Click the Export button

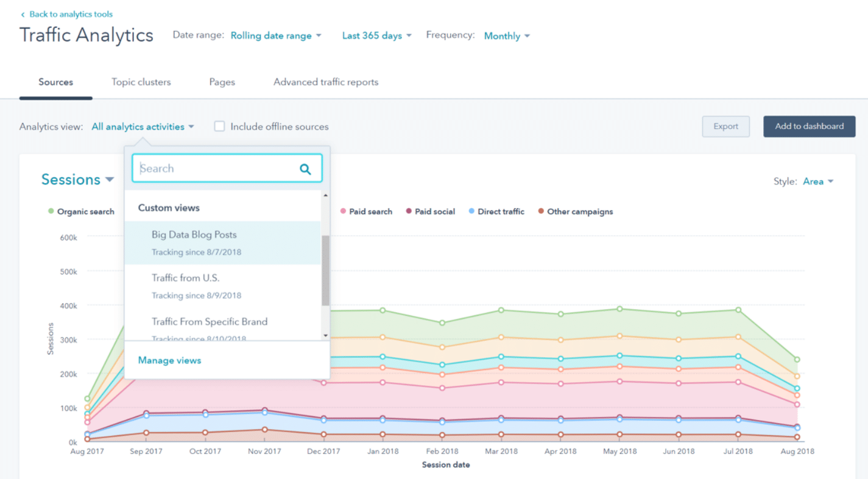point(725,126)
